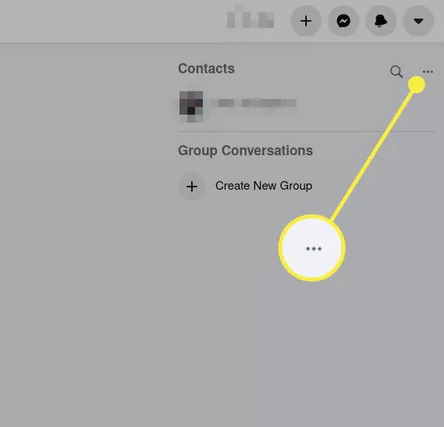Open the Create plus menu in top bar
444x427 pixels.
coord(306,21)
